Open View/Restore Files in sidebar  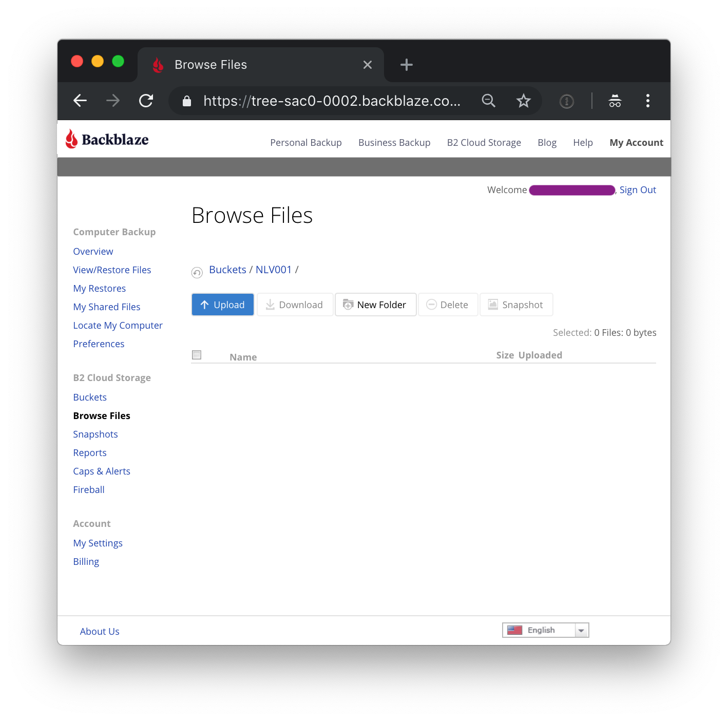click(112, 270)
